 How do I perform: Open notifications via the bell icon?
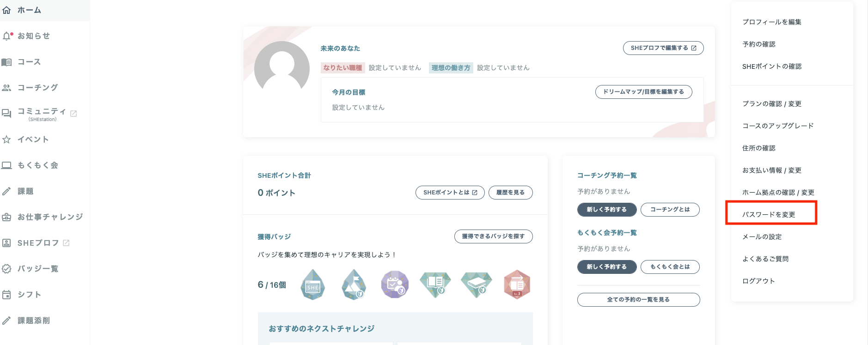pos(6,36)
